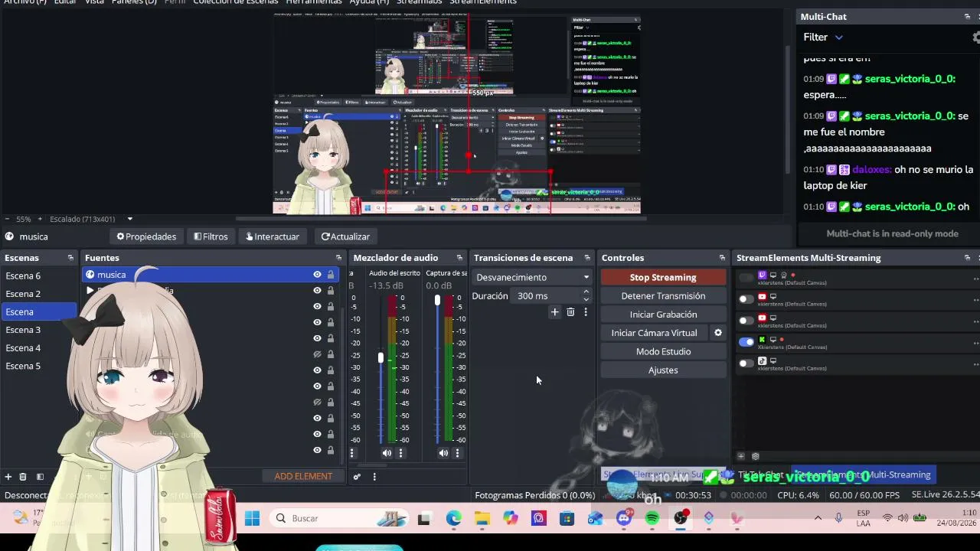
Task: Pop out the Transiciones de escena dock
Action: 587,258
